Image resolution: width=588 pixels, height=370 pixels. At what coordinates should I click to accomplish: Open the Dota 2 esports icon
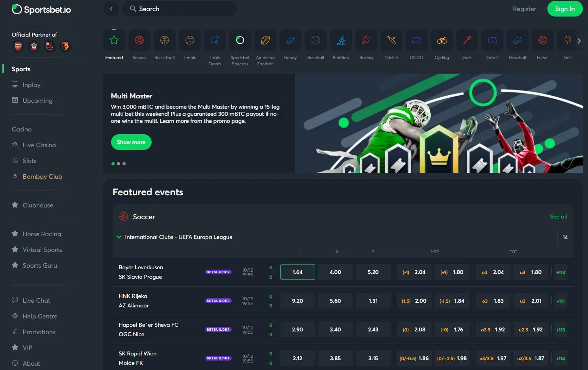492,40
